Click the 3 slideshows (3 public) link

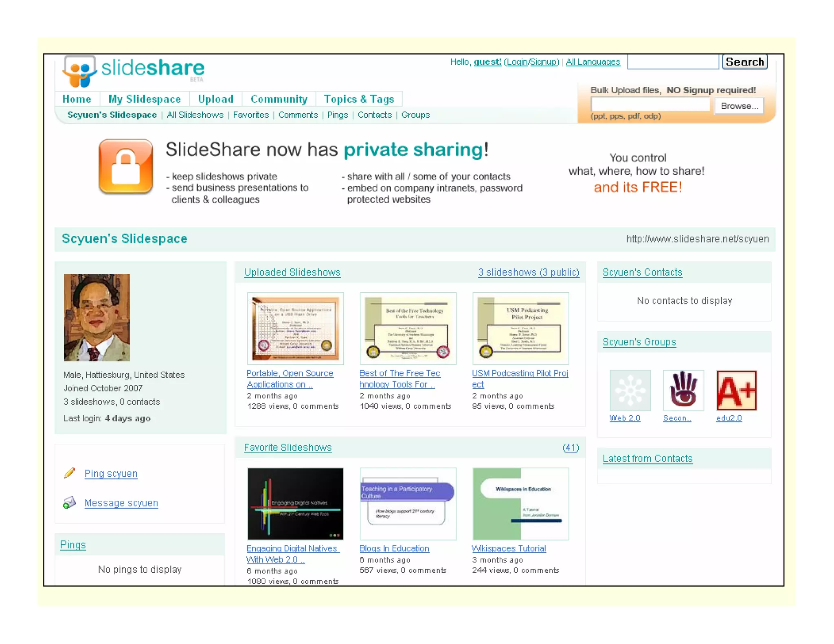click(x=529, y=272)
